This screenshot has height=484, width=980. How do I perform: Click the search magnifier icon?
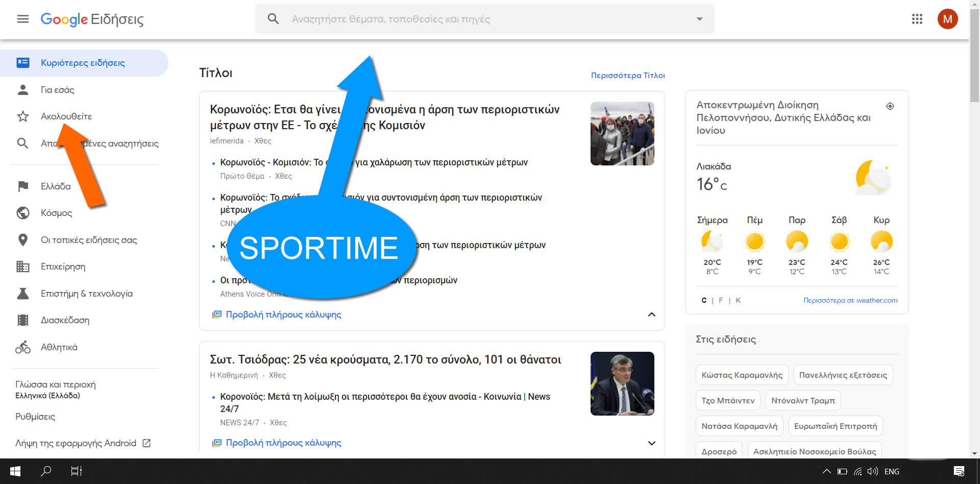click(273, 19)
